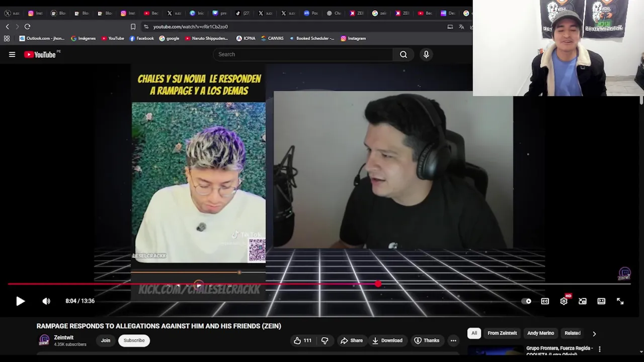The height and width of the screenshot is (362, 644).
Task: Open the CANVAS bookmark
Action: pyautogui.click(x=272, y=38)
